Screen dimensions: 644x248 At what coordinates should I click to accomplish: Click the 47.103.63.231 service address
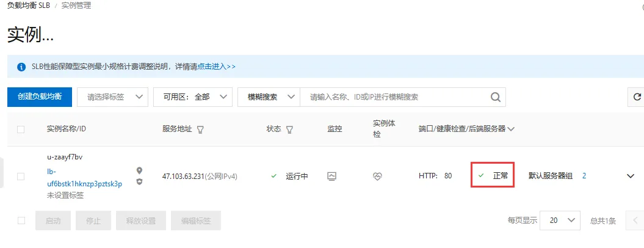pos(183,177)
